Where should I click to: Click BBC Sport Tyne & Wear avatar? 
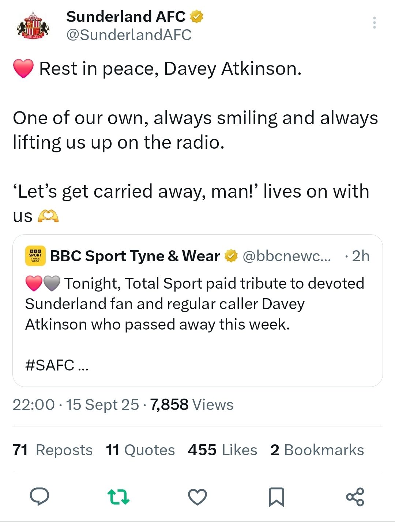click(x=35, y=256)
